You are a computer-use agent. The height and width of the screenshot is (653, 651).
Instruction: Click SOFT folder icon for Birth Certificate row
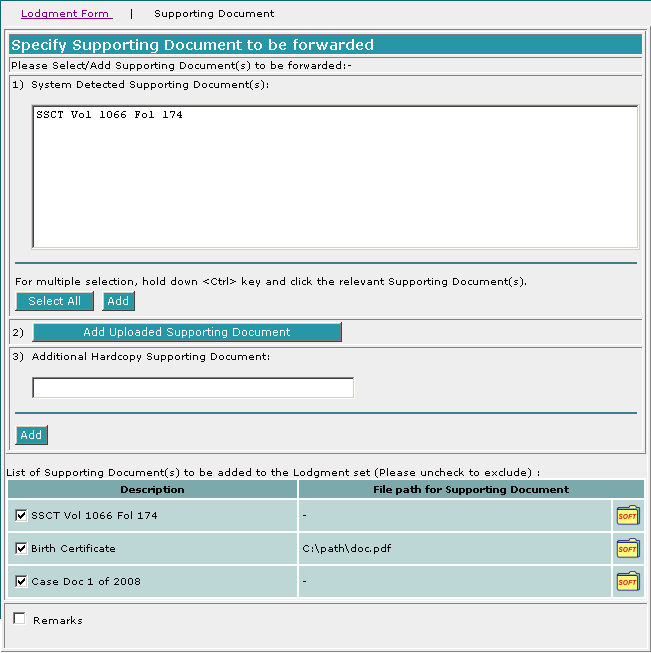click(627, 549)
